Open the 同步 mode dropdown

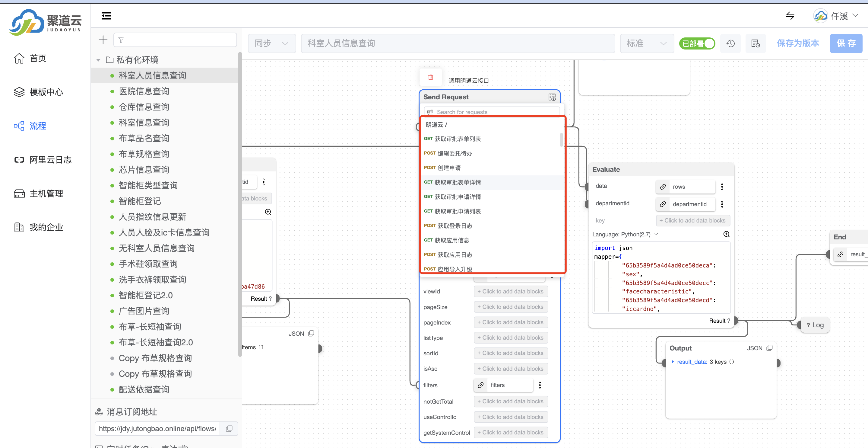[x=271, y=43]
